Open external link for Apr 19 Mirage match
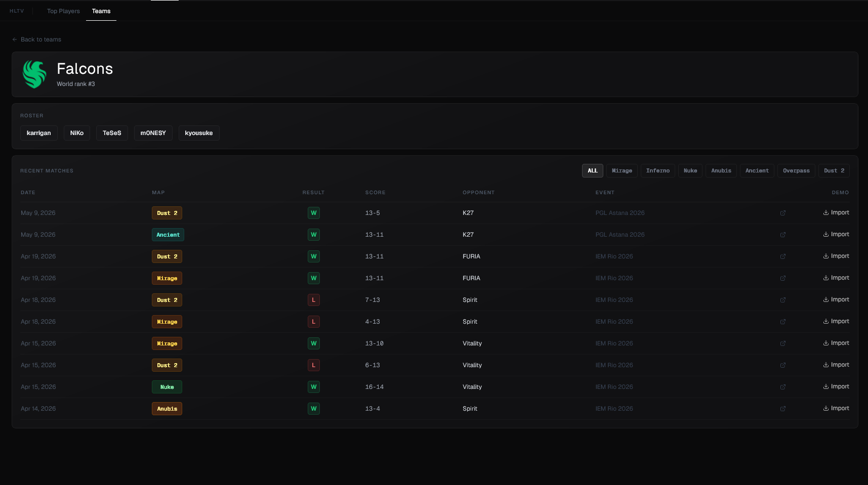This screenshot has width=868, height=485. coord(783,278)
